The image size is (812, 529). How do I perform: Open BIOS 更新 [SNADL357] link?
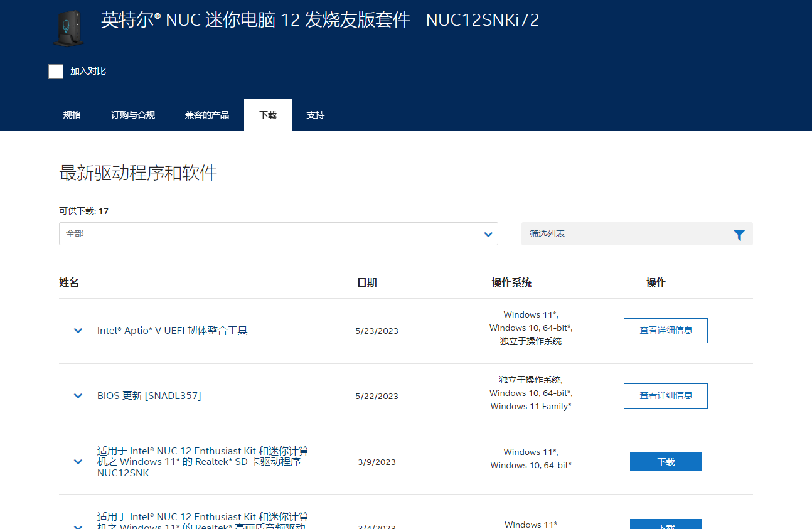pyautogui.click(x=149, y=396)
